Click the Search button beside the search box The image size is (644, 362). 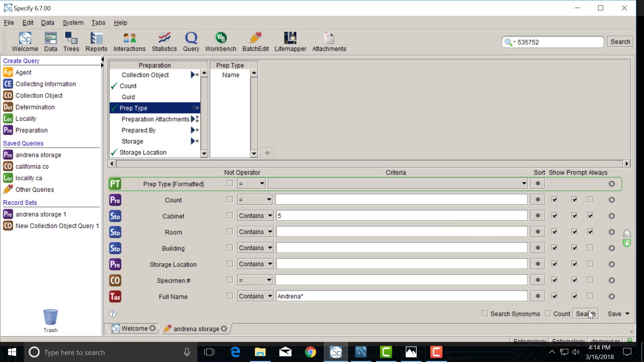click(620, 42)
